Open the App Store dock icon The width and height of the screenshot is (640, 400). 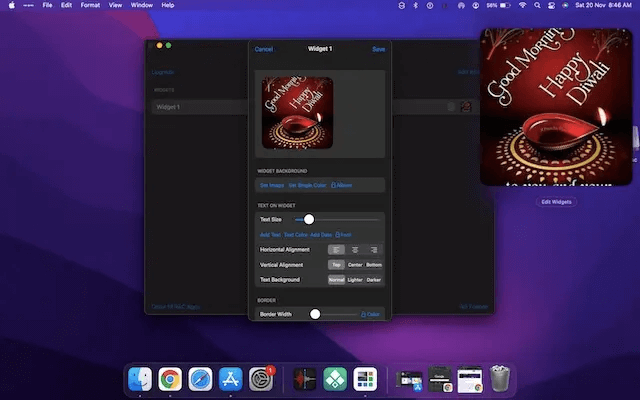231,379
